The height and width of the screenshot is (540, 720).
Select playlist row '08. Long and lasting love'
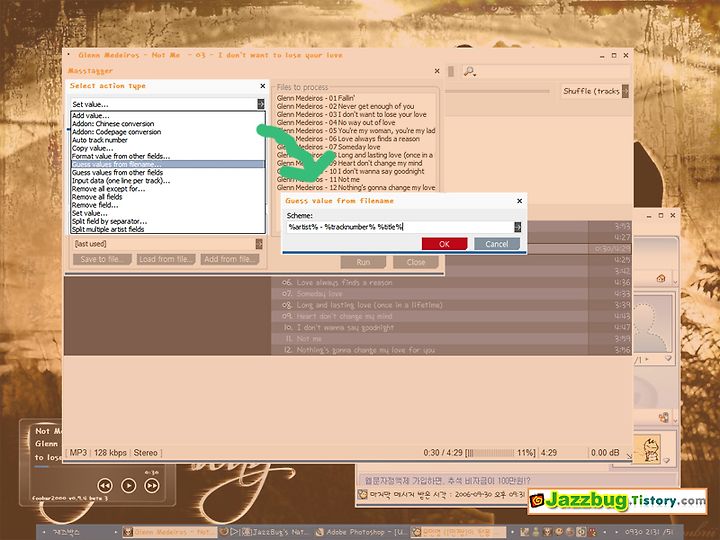pyautogui.click(x=452, y=305)
